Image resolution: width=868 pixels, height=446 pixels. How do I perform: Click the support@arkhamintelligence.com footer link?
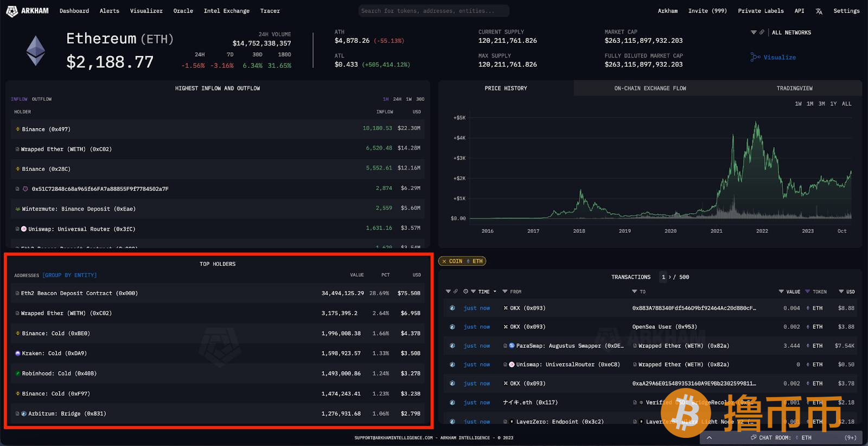tap(394, 438)
